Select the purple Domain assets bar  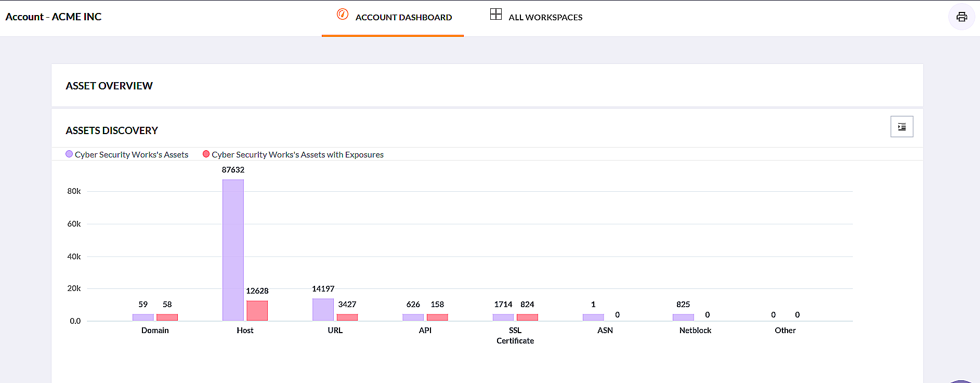tap(143, 318)
